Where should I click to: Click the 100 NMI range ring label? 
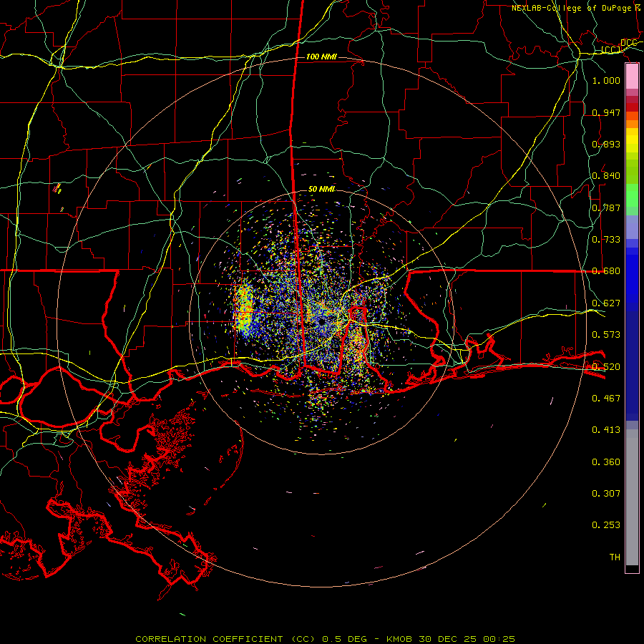coord(321,57)
